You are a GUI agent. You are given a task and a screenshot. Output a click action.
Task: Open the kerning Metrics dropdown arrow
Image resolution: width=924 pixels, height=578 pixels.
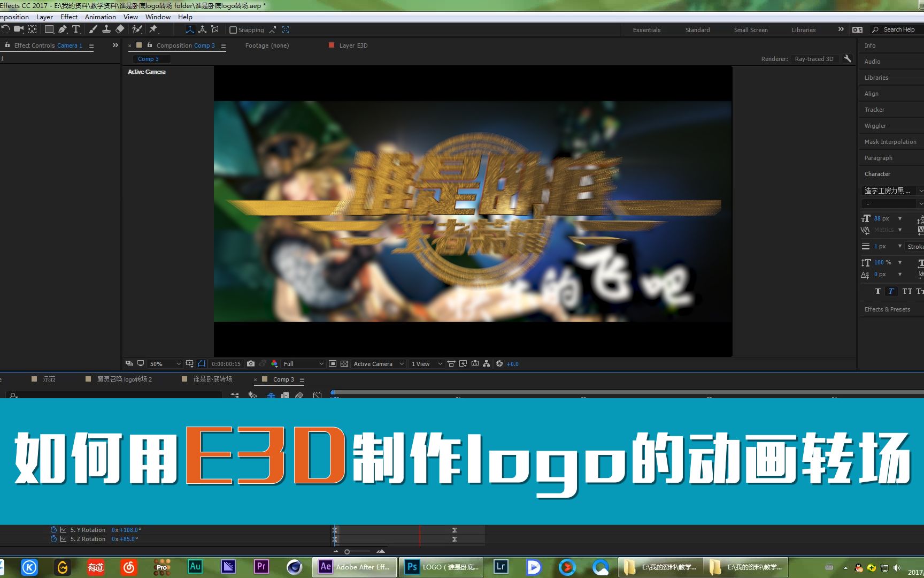tap(900, 230)
